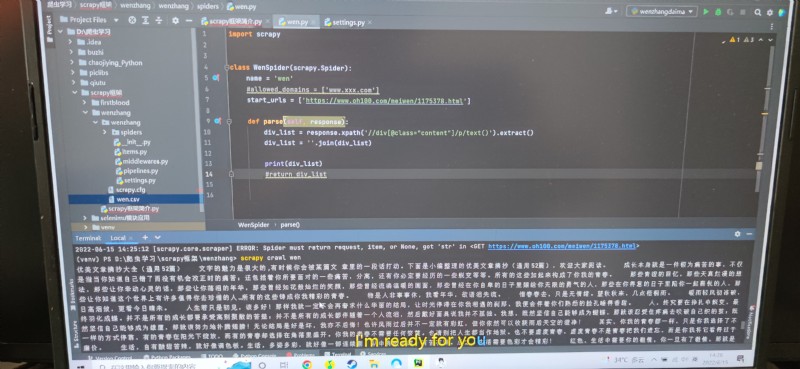The image size is (800, 369).
Task: Click the spiders breadcrumb in navigation bar
Action: 208,6
